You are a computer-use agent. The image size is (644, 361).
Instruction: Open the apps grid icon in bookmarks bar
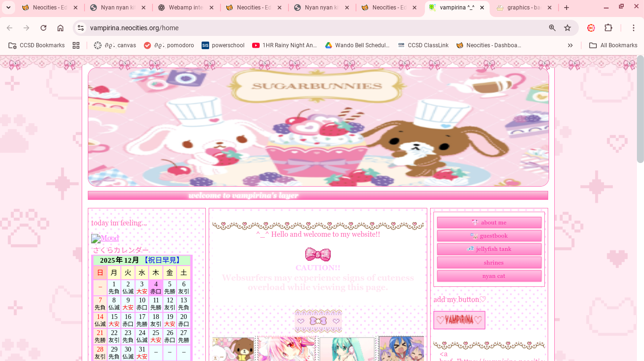pyautogui.click(x=76, y=45)
